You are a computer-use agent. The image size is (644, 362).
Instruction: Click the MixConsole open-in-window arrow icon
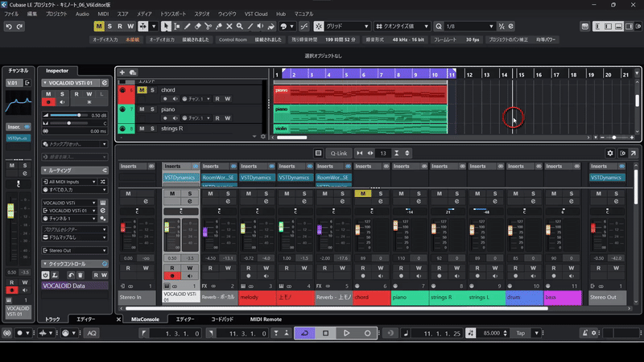coord(634,153)
